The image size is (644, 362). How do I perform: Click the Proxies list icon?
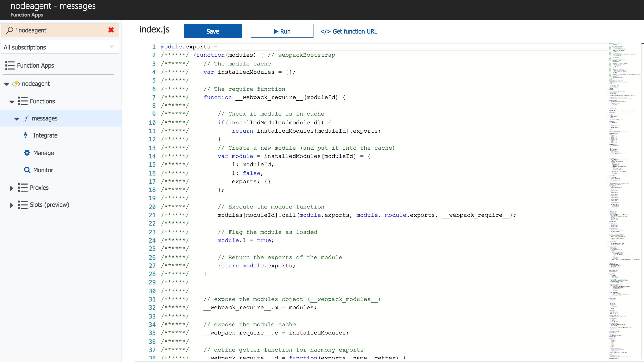(23, 188)
